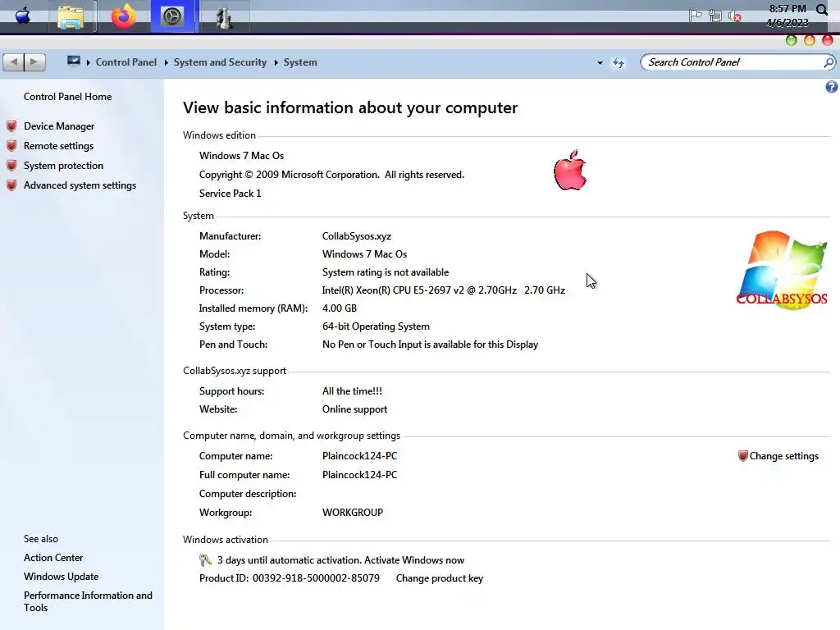
Task: Open Remote settings
Action: click(58, 146)
